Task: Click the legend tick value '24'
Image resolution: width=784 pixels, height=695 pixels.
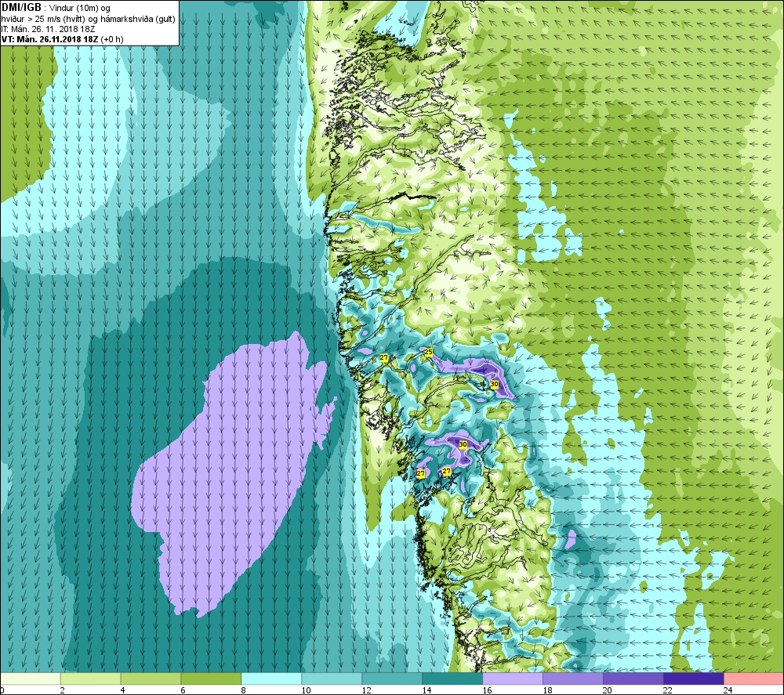Action: coord(728,690)
